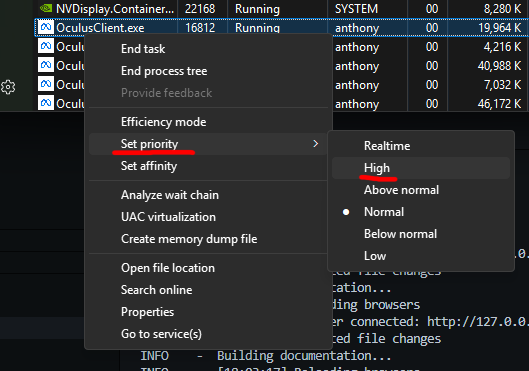Click the Meta icon in the 7,032 K row
Viewport: 529px width, 371px height.
coord(46,84)
